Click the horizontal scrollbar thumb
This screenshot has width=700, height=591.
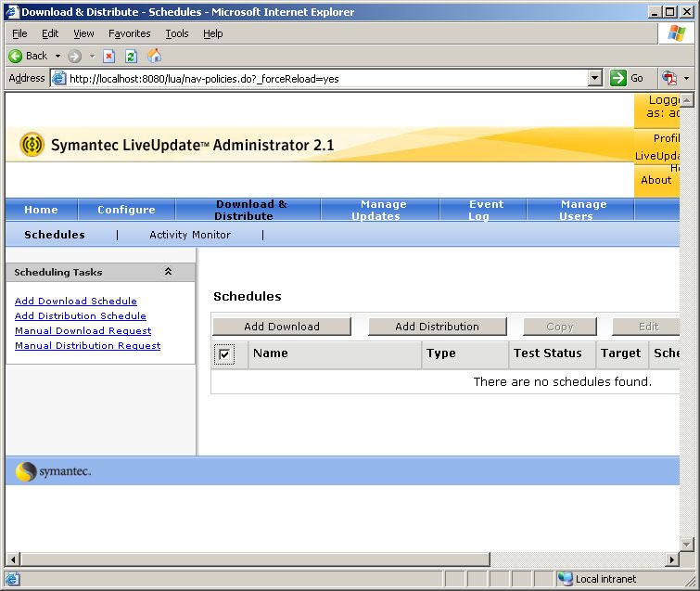click(x=255, y=559)
